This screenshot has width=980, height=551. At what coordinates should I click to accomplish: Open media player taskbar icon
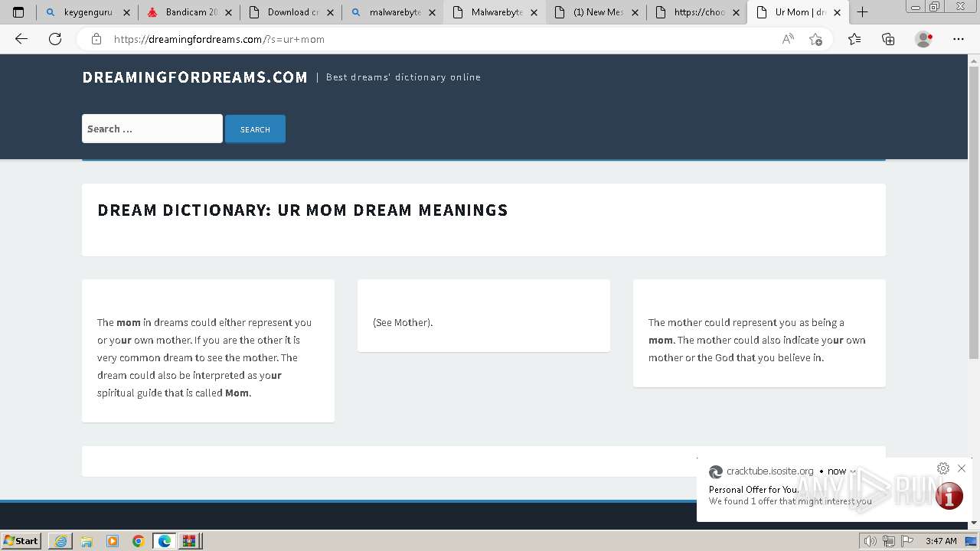(x=113, y=541)
